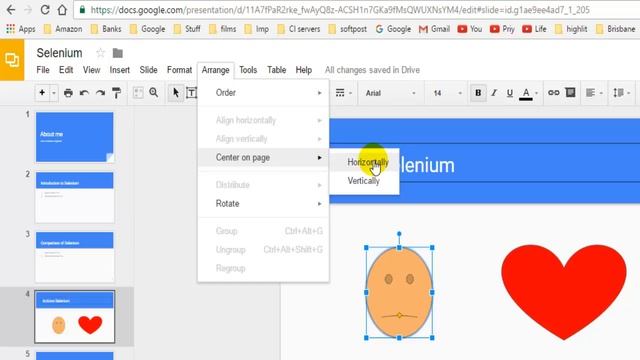Viewport: 640px width, 360px height.
Task: Open the File menu
Action: coord(43,70)
